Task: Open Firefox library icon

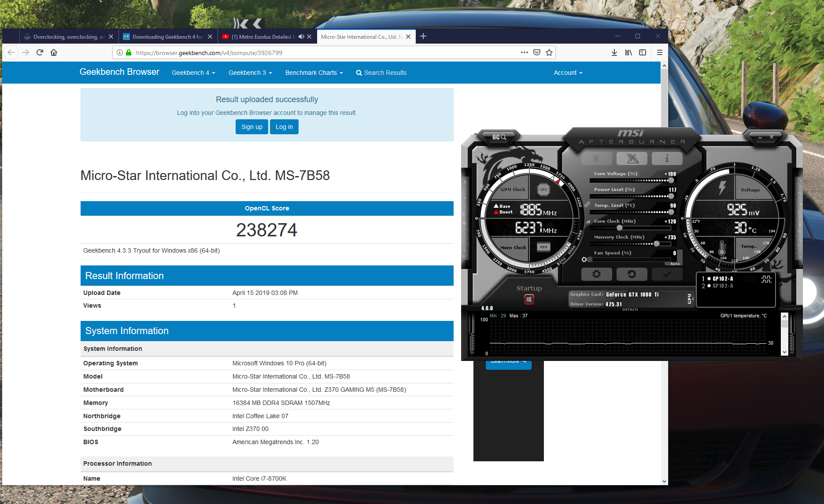Action: [628, 52]
